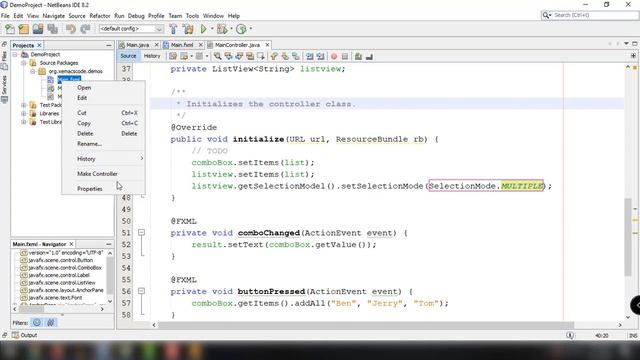Click the Uncomment editor toolbar icon
Image resolution: width=640 pixels, height=360 pixels.
click(x=369, y=56)
